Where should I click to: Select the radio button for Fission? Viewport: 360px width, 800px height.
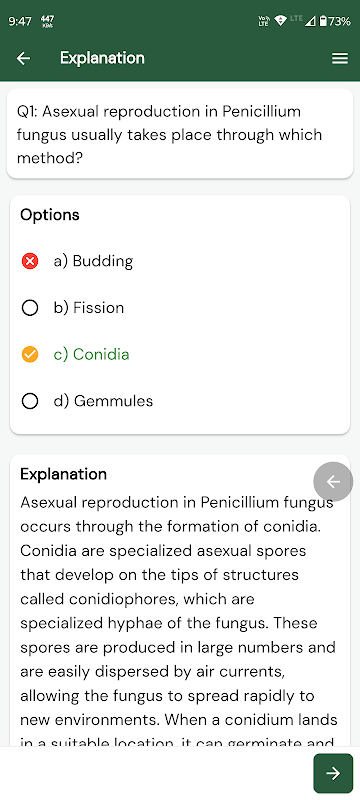30,308
